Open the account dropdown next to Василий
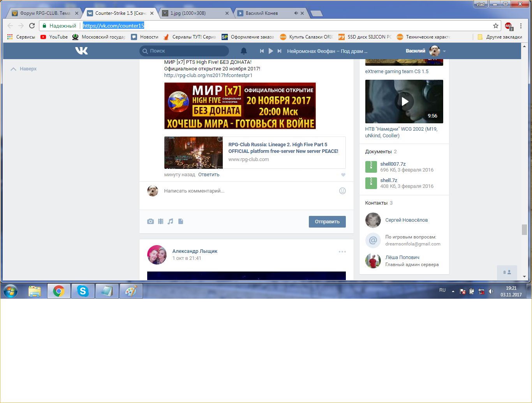This screenshot has height=403, width=532. (444, 51)
